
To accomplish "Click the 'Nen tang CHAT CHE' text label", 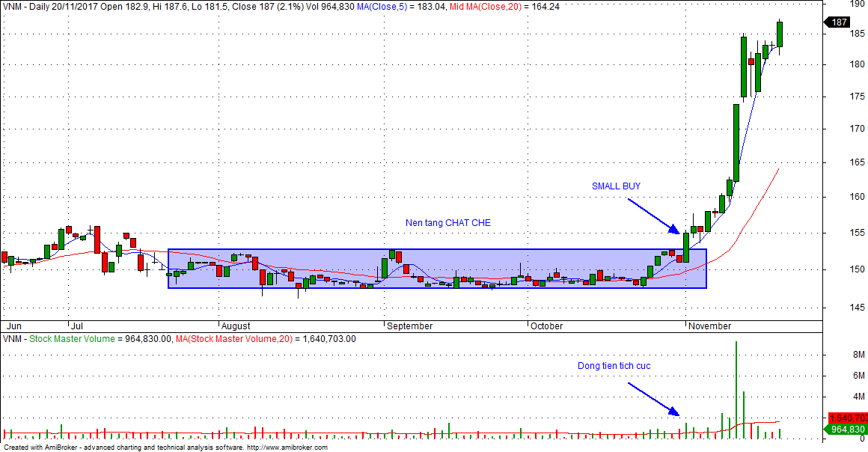I will 447,223.
